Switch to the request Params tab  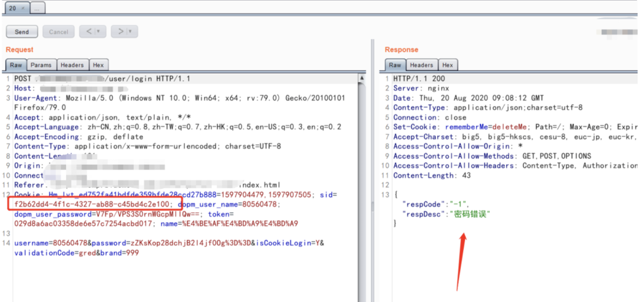[x=41, y=65]
